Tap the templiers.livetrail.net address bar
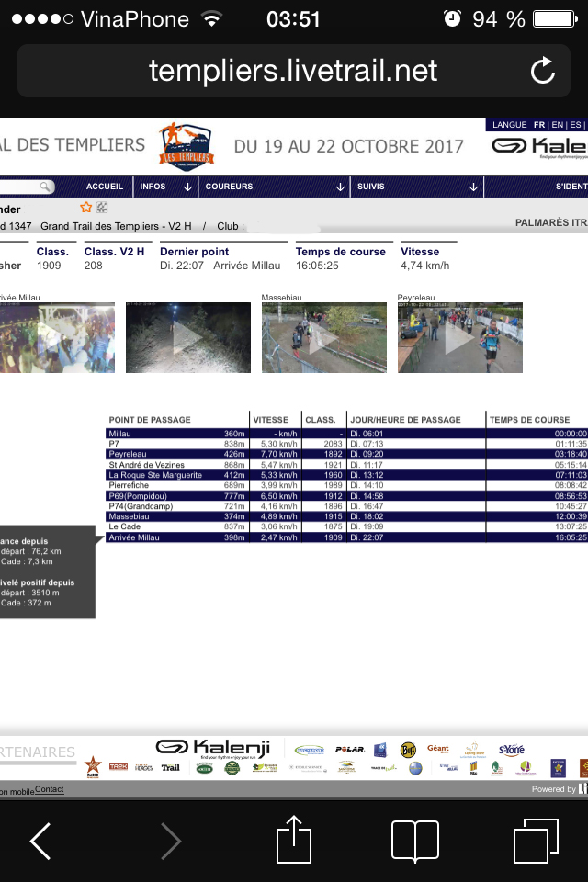The image size is (588, 882). click(294, 71)
